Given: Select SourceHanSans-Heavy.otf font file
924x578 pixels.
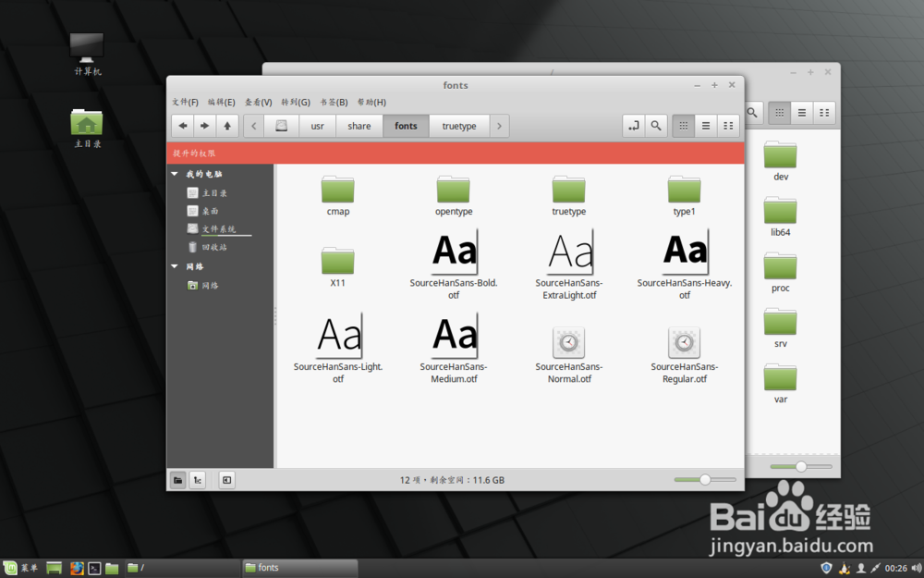Looking at the screenshot, I should [x=684, y=264].
